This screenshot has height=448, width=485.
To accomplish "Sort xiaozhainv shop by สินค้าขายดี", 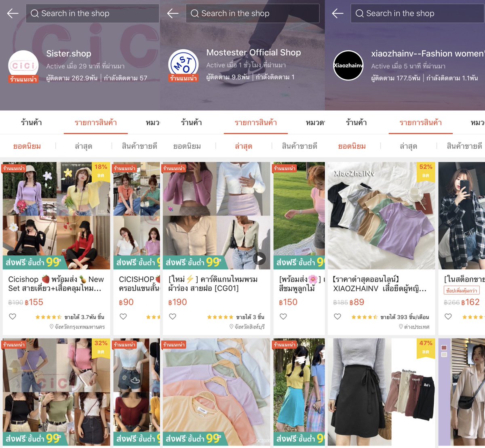I will coord(464,146).
